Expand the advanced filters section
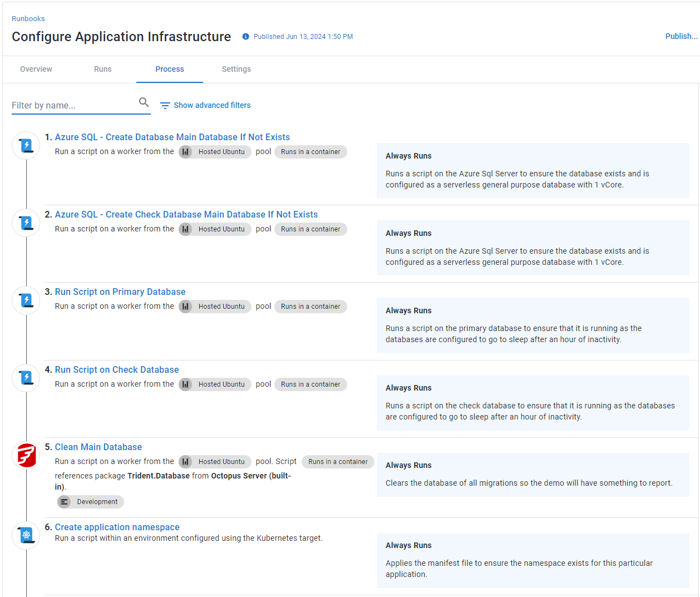 [x=213, y=105]
